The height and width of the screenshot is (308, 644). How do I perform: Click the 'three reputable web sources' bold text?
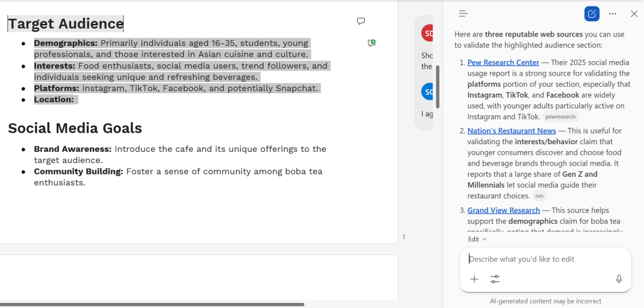point(533,34)
